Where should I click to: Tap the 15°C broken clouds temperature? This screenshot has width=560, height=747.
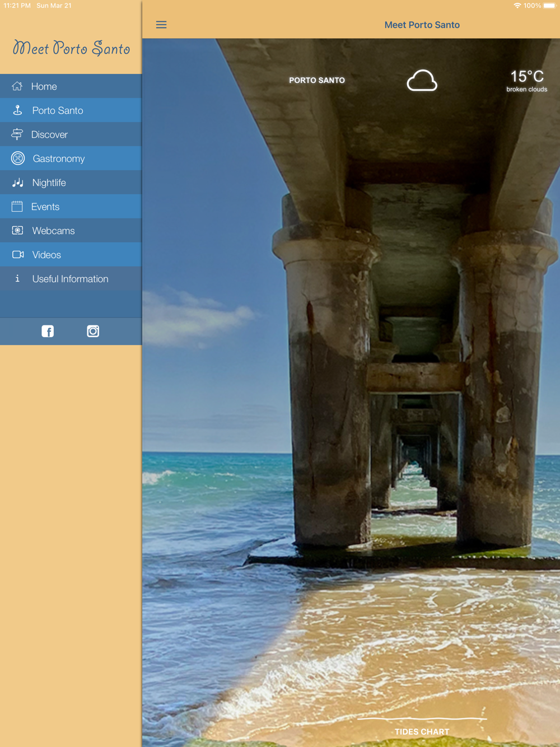(527, 81)
